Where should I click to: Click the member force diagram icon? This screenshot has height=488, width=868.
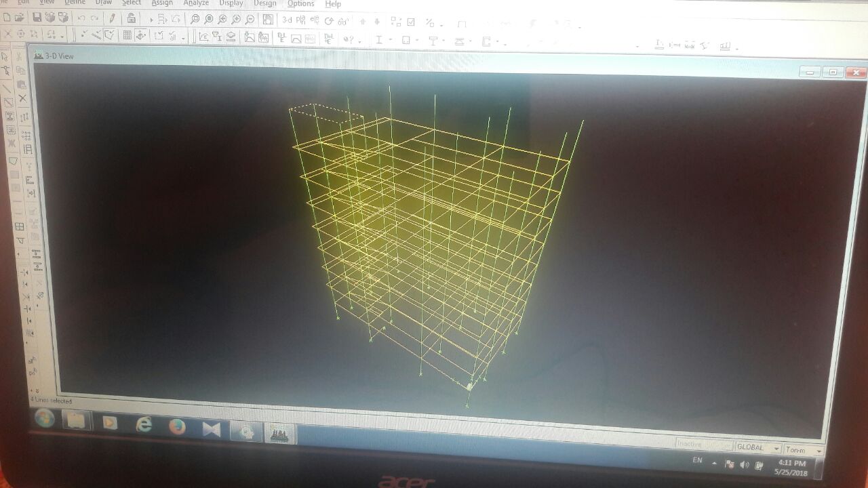point(263,38)
